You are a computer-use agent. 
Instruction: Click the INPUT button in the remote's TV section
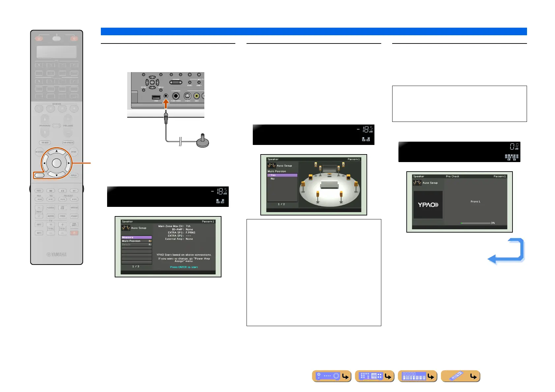pos(39,225)
